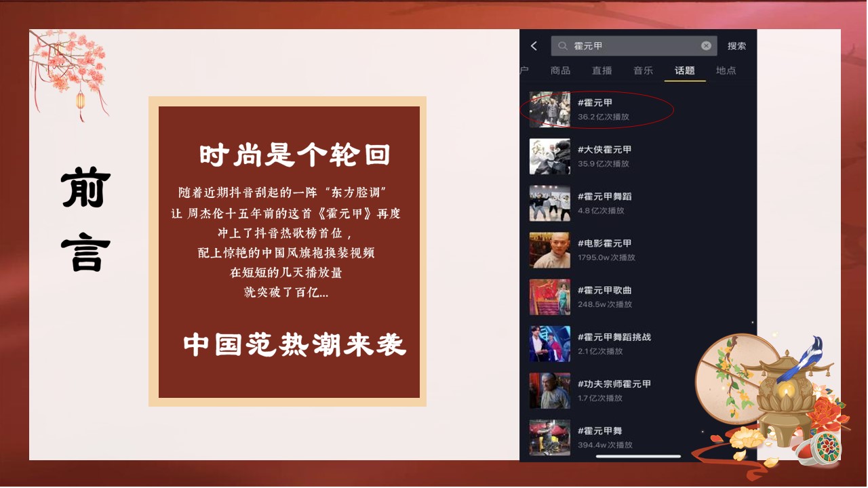868x488 pixels.
Task: Switch to the 音乐 tab
Action: pos(643,70)
